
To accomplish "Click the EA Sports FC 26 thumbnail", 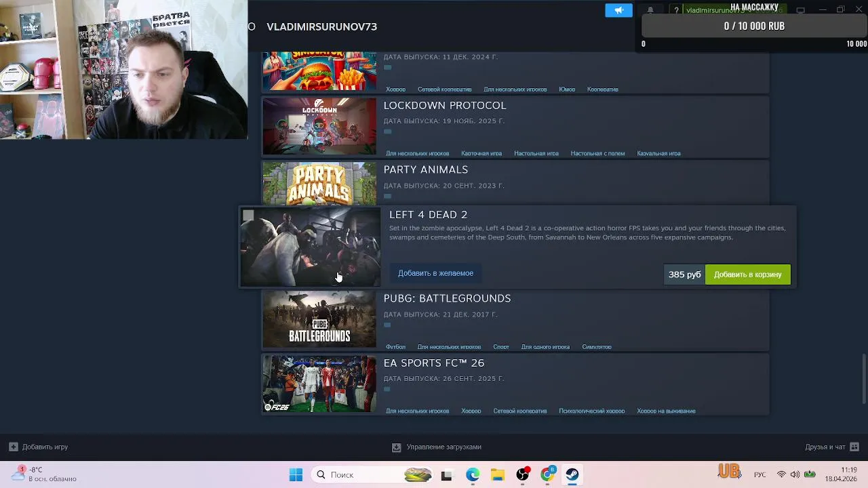I will pos(319,384).
